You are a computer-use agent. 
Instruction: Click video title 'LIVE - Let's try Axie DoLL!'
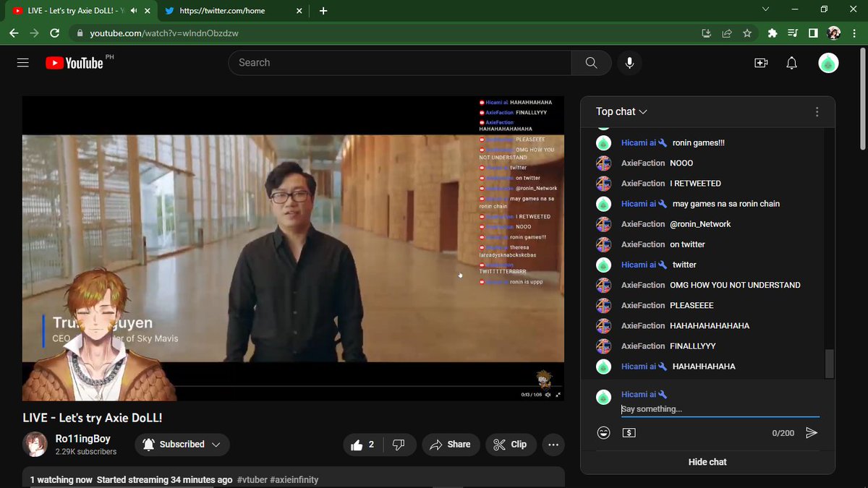[x=93, y=418]
